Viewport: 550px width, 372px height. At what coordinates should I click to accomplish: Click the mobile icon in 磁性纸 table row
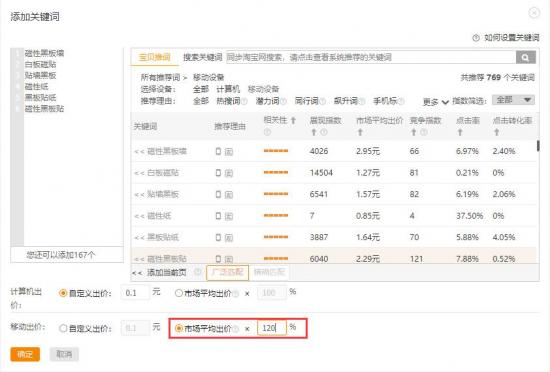218,216
